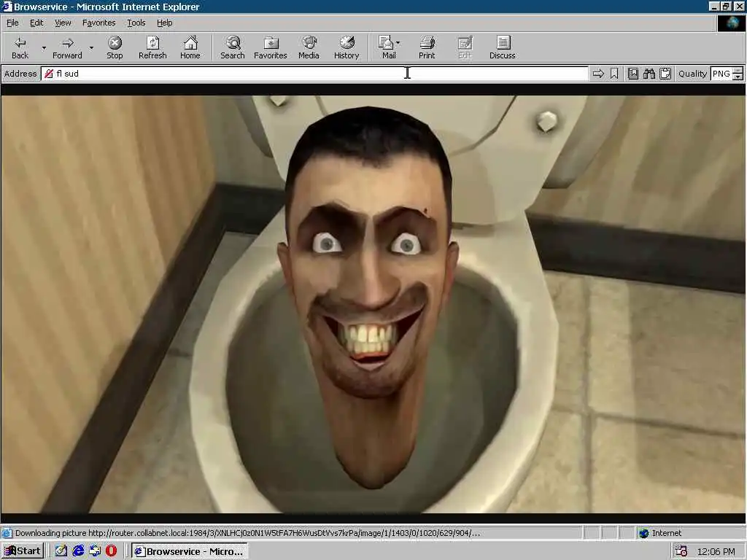Click the Downloading picture status bar text

coord(248,533)
